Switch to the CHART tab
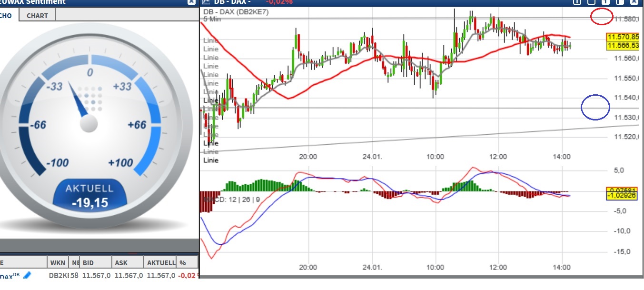This screenshot has height=290, width=644. pyautogui.click(x=37, y=15)
